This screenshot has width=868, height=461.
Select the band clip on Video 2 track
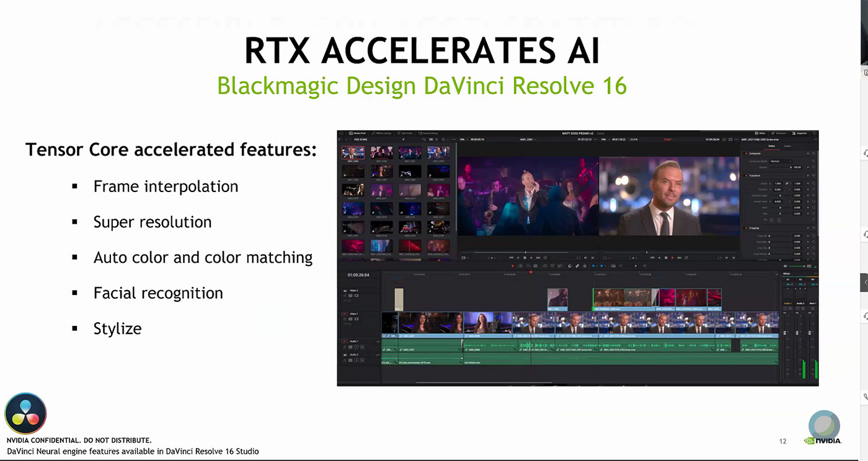[x=622, y=299]
